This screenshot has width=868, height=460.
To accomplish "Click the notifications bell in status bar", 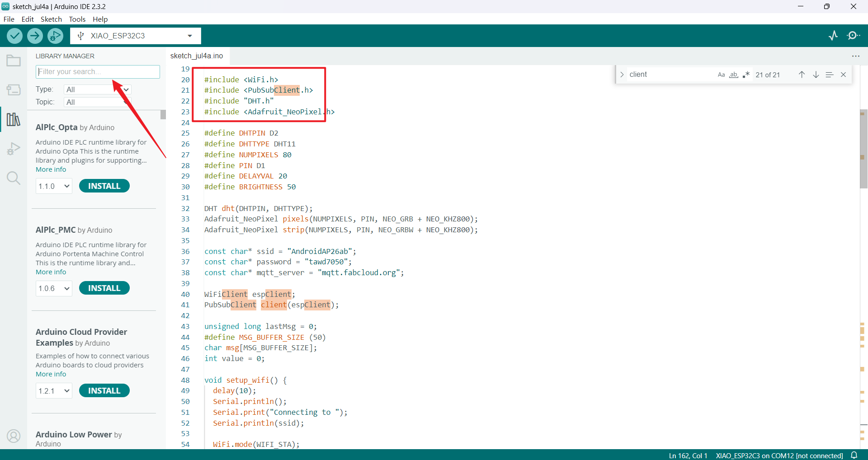I will point(854,455).
